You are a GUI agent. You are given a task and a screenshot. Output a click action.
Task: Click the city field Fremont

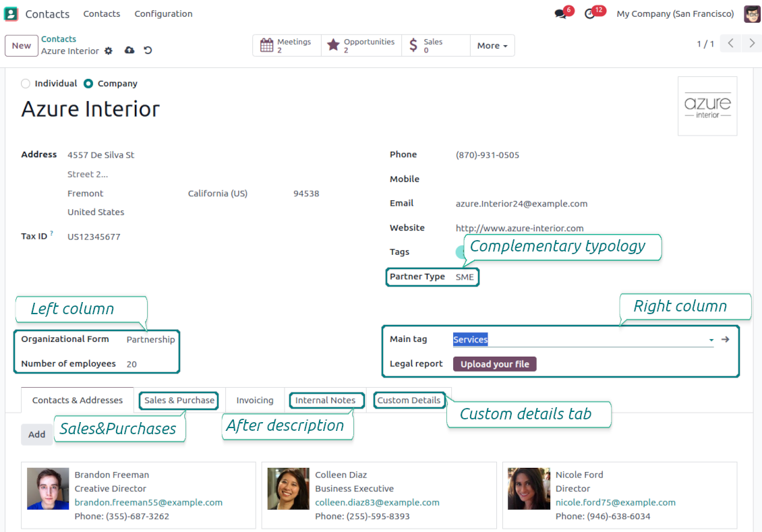point(85,194)
